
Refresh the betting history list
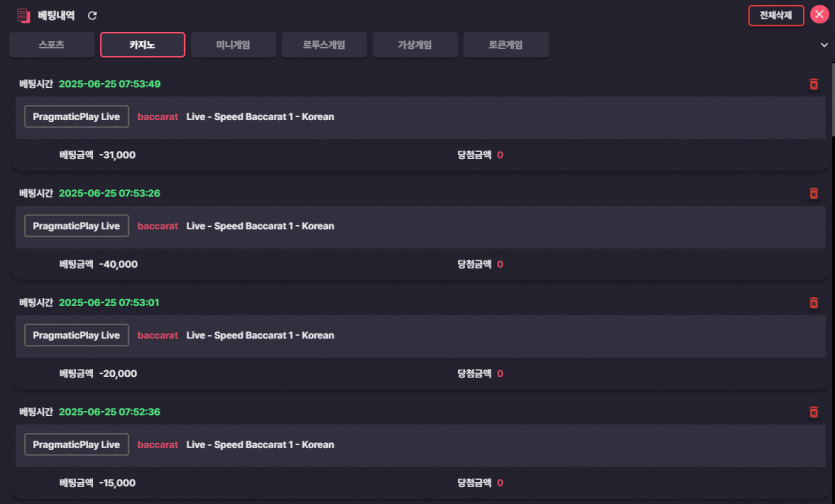point(92,15)
